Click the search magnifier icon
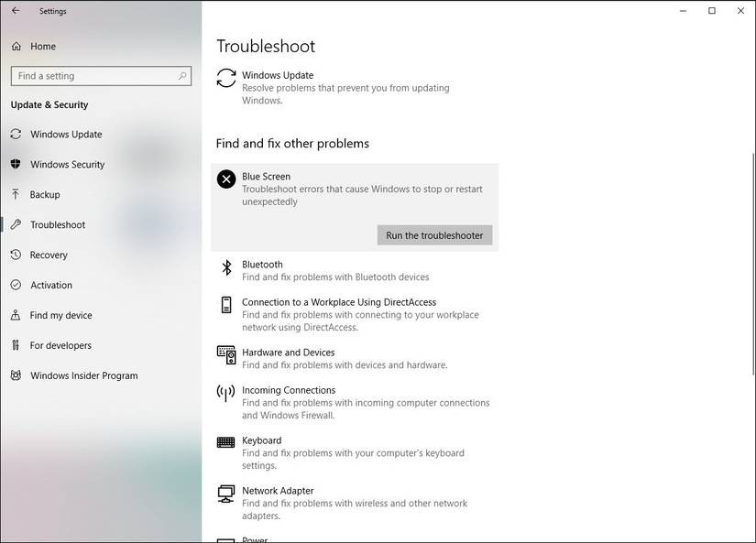 (x=182, y=76)
